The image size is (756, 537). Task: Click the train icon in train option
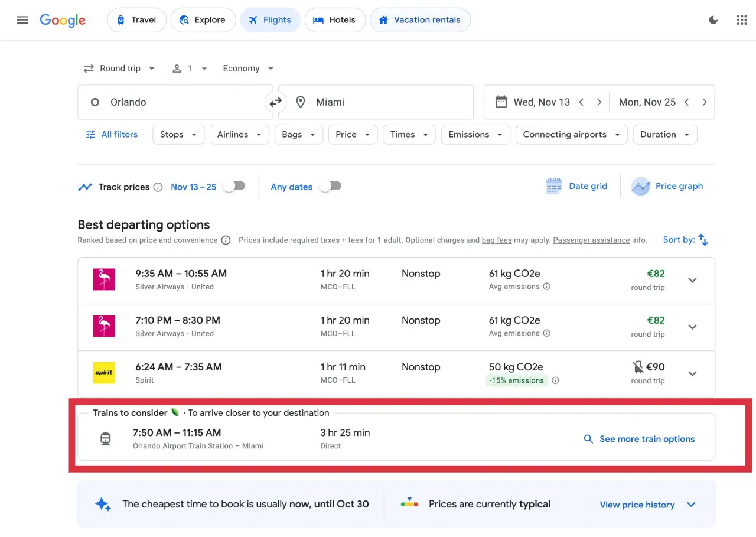click(105, 439)
